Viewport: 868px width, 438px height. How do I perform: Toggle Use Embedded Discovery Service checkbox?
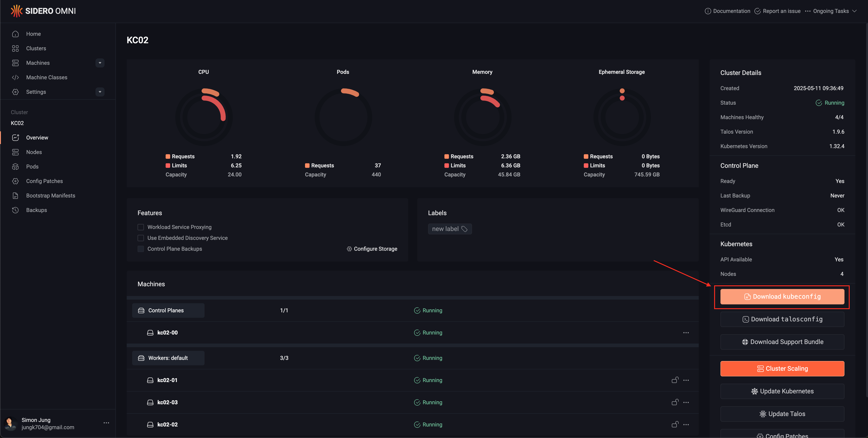pyautogui.click(x=141, y=238)
